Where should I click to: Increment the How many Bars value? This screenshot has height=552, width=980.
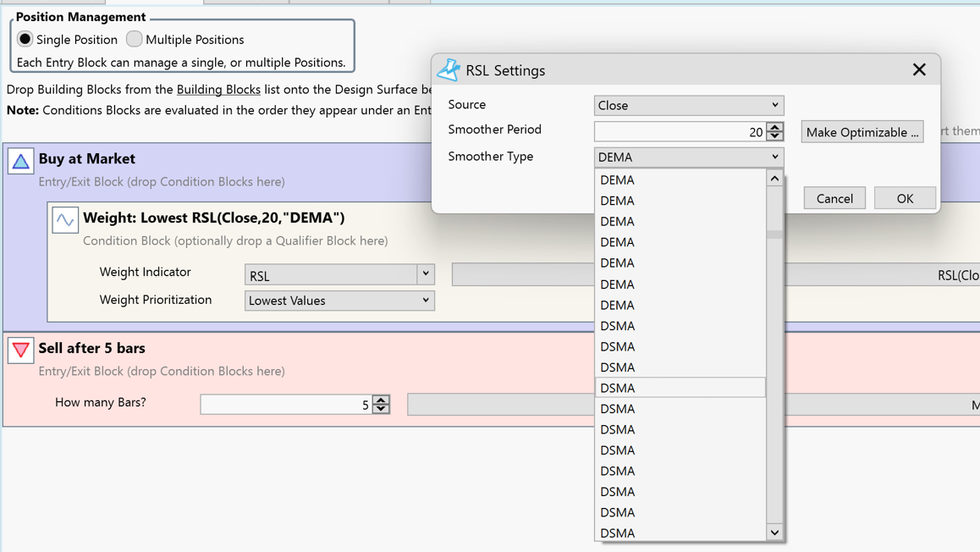pyautogui.click(x=381, y=400)
